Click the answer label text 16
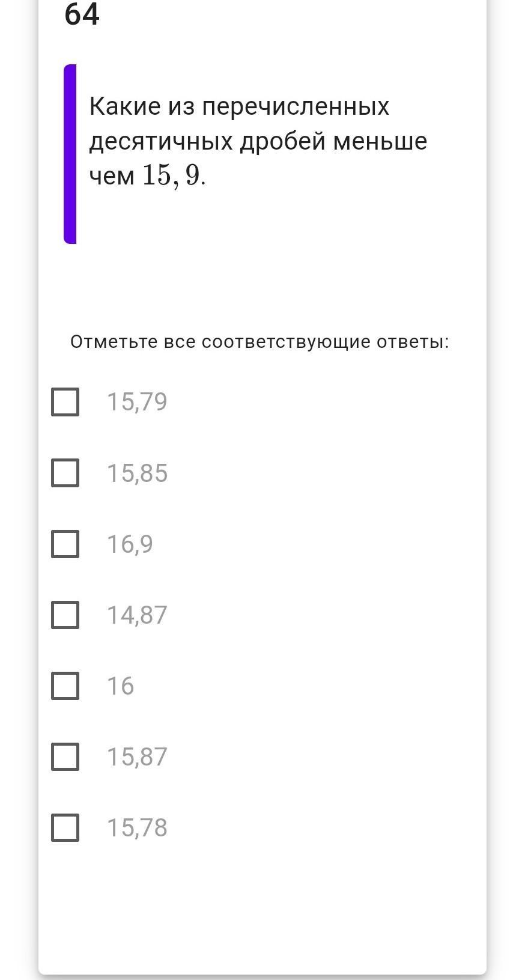Viewport: 519px width, 980px height. coord(120,686)
